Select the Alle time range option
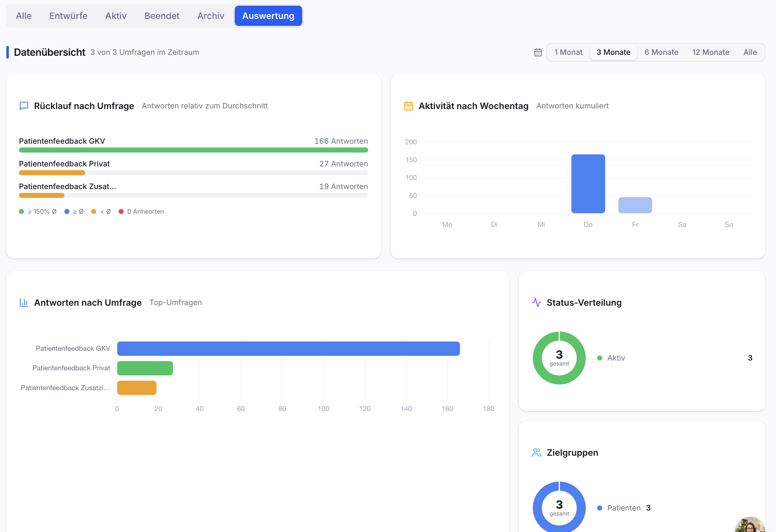This screenshot has width=776, height=532. click(750, 52)
